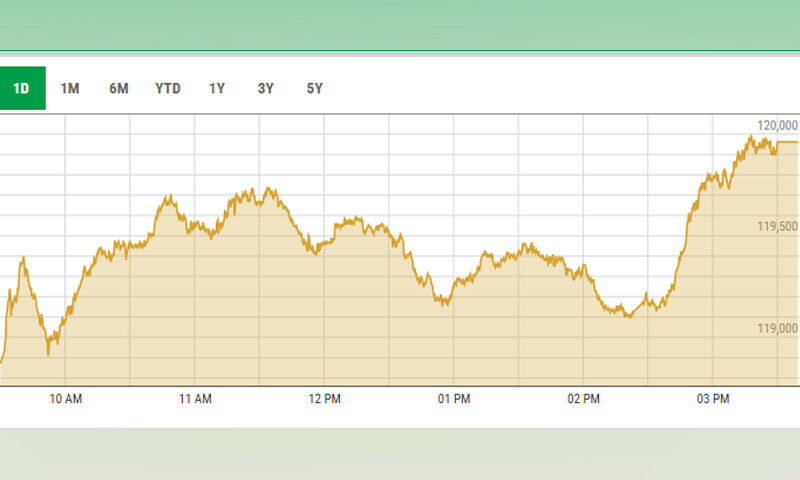
Task: Click the chart trough after 02 PM
Action: pyautogui.click(x=628, y=316)
